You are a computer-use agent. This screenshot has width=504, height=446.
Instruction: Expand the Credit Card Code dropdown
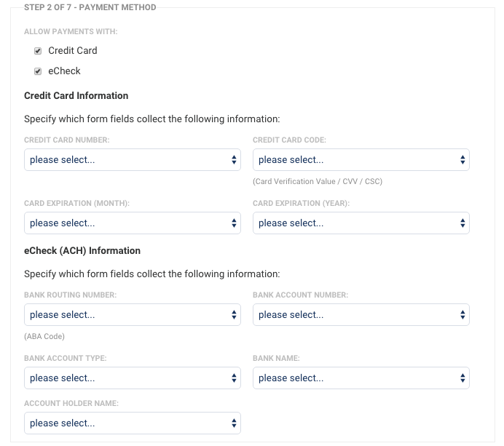361,160
